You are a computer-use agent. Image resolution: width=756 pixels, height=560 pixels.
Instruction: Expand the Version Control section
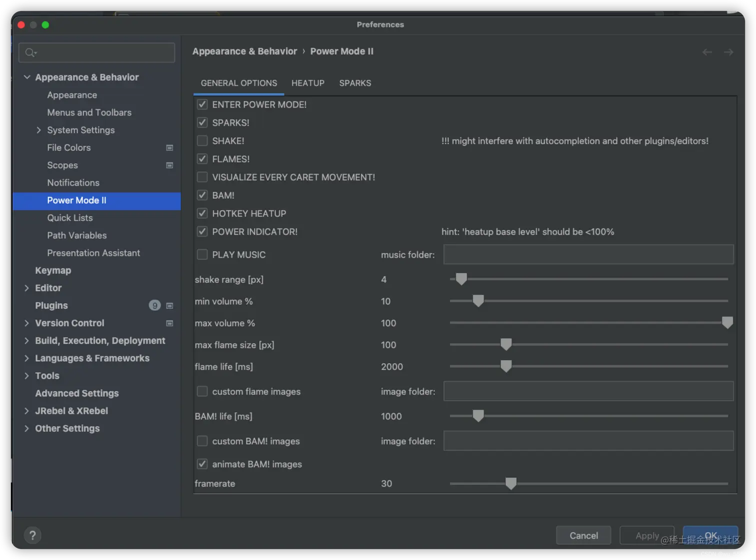[27, 323]
